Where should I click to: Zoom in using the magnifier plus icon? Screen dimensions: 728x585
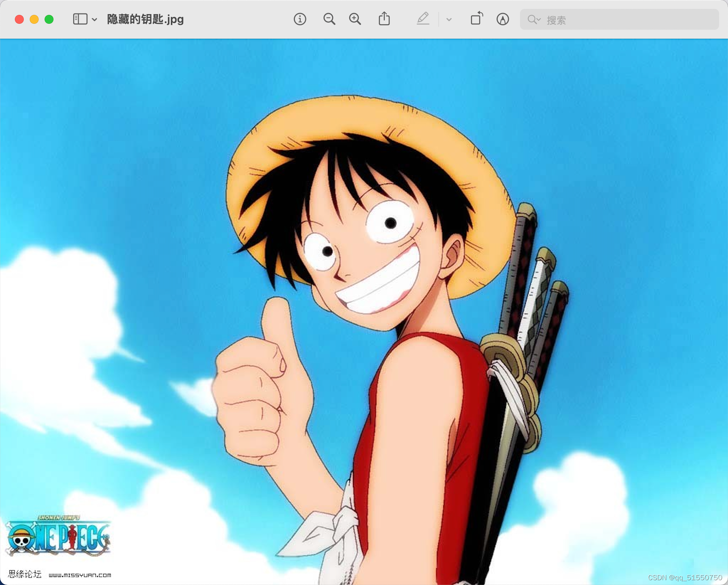point(355,19)
